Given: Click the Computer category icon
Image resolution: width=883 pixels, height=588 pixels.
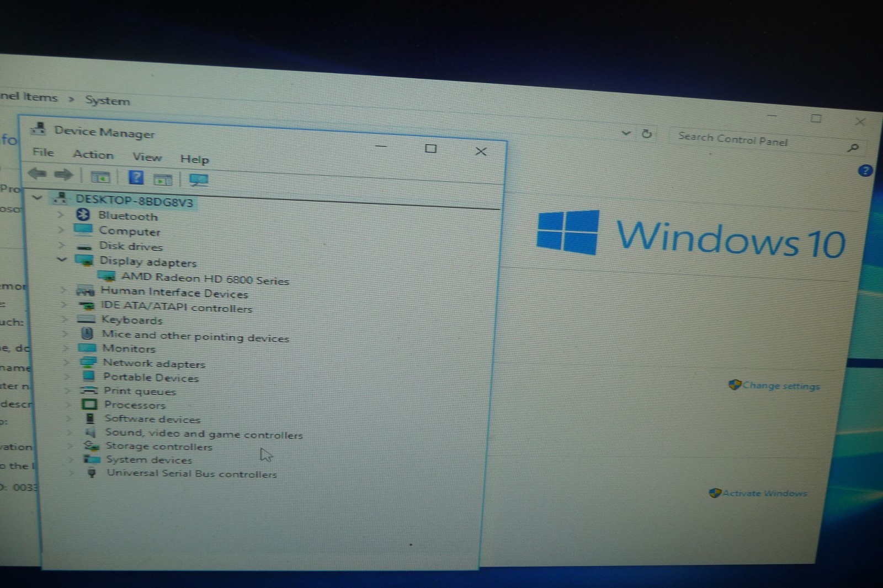Looking at the screenshot, I should [83, 229].
